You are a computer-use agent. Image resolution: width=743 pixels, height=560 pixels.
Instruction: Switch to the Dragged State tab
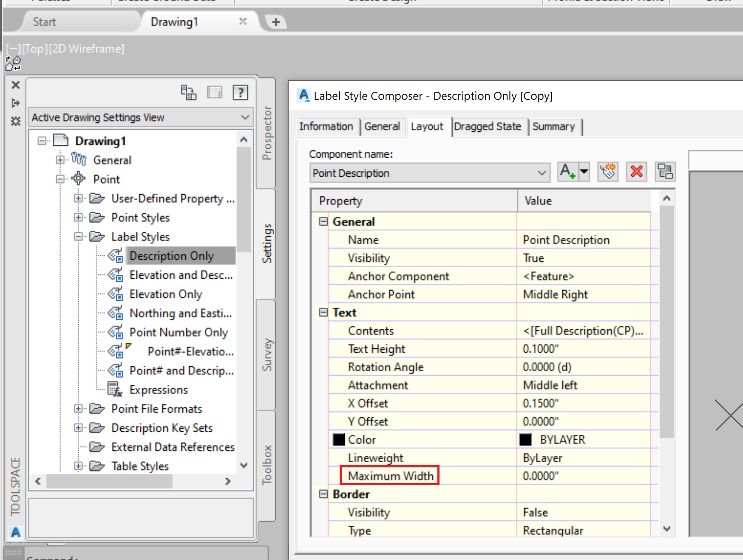click(x=488, y=126)
